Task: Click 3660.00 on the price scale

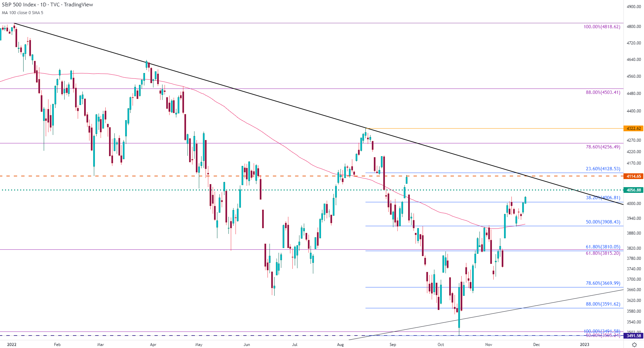Action: pos(634,290)
